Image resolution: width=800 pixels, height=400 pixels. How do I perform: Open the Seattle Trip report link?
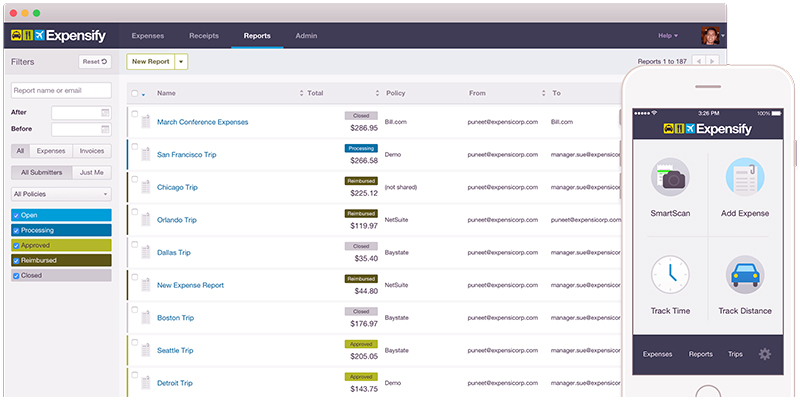point(175,351)
